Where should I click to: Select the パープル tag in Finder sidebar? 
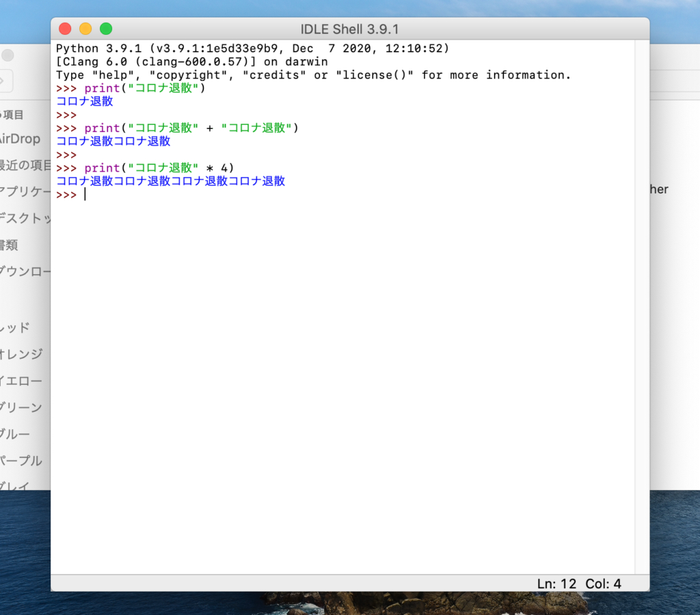[x=21, y=461]
